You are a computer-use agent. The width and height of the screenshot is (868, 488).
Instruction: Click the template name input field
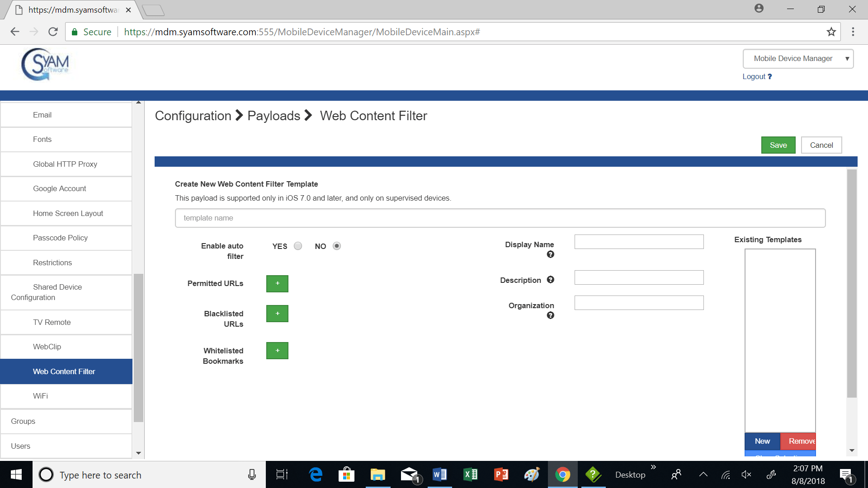click(x=500, y=218)
